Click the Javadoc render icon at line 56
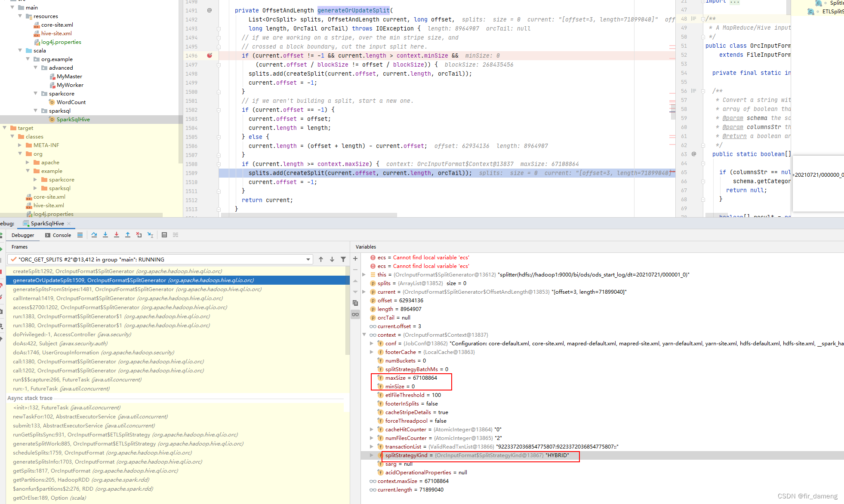 pyautogui.click(x=693, y=91)
